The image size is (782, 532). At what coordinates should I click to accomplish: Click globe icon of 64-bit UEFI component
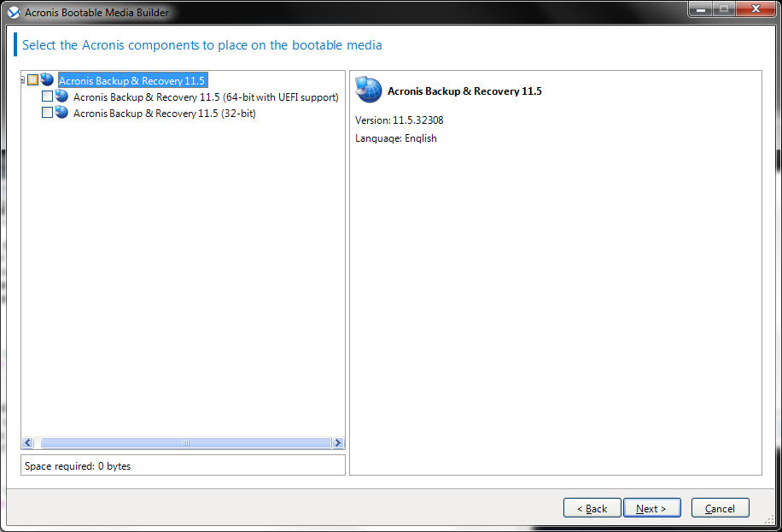[x=61, y=96]
